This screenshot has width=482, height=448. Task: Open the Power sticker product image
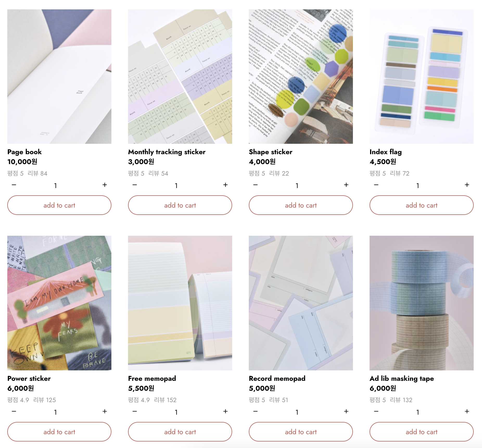click(59, 303)
